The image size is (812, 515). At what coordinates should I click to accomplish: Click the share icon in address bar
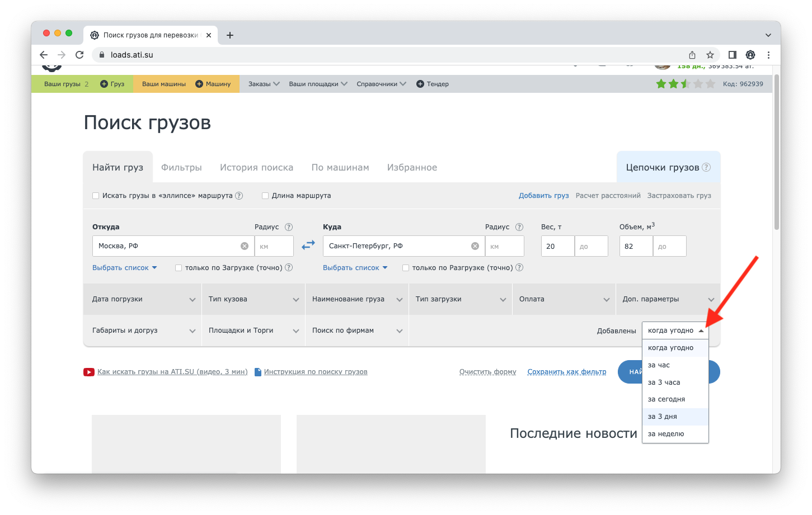(692, 55)
